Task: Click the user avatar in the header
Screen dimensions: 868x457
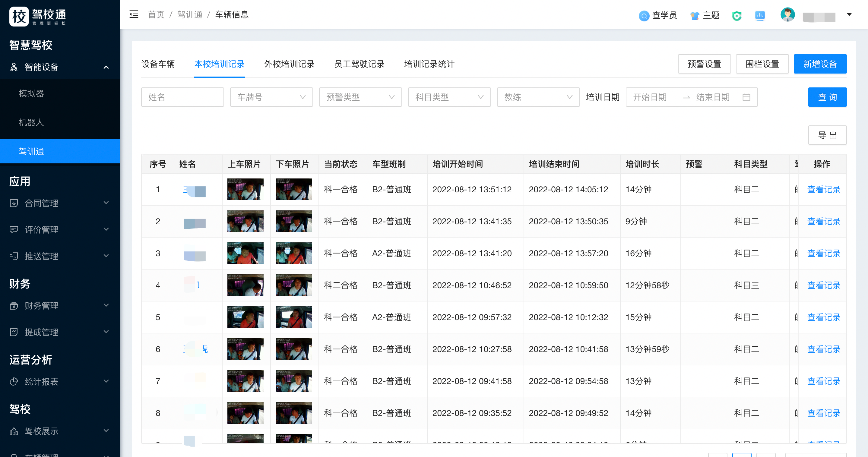Action: pos(787,15)
